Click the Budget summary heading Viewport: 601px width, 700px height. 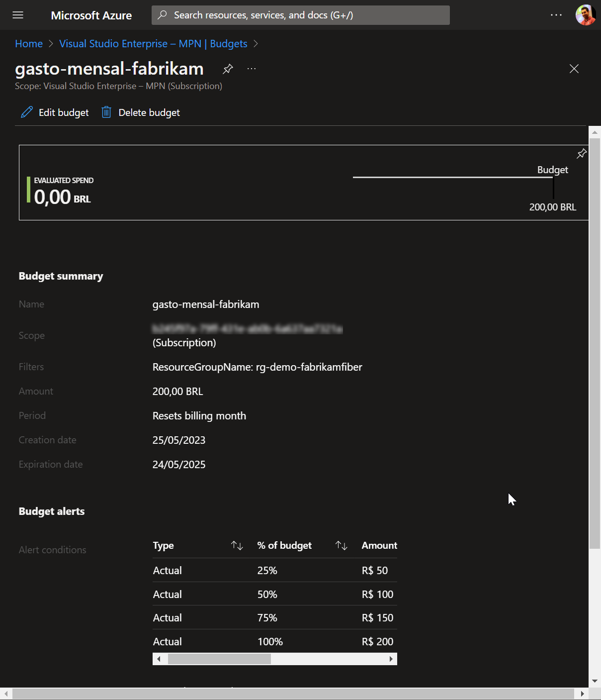61,276
